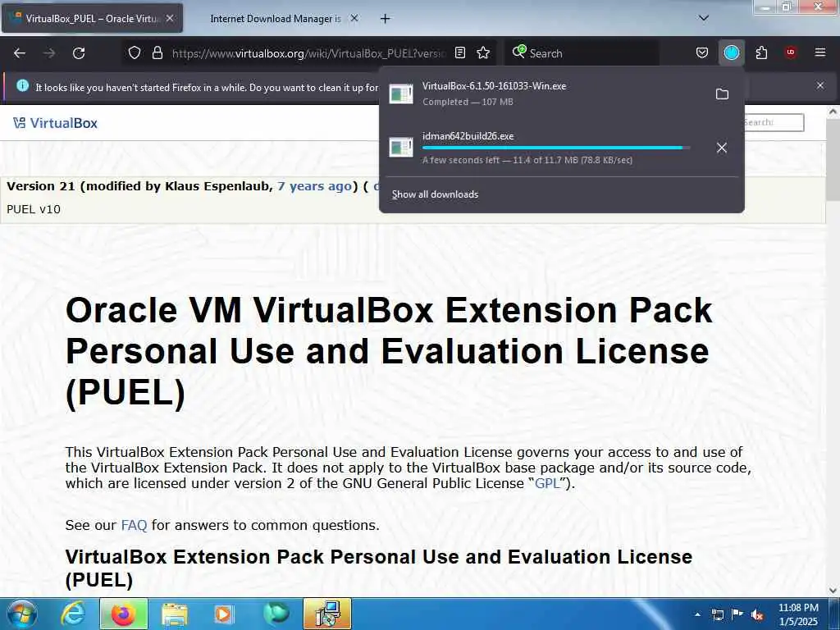This screenshot has width=840, height=630.
Task: Click the idman download progress bar
Action: 556,148
